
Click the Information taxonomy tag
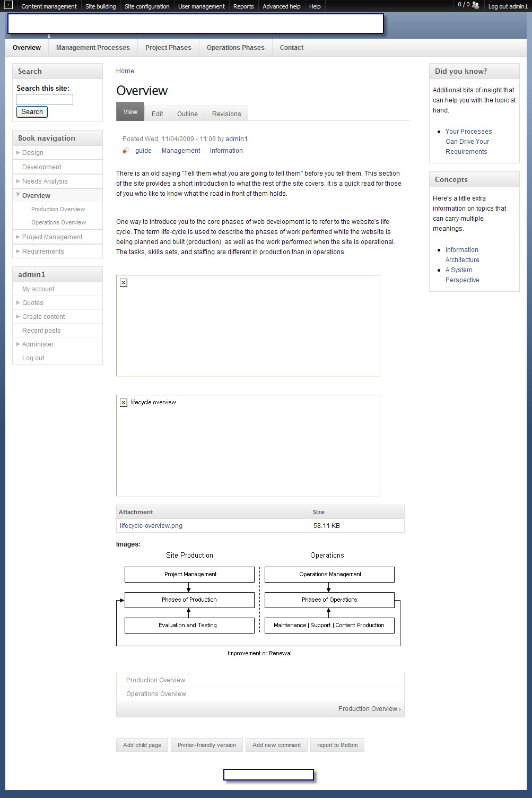point(226,151)
